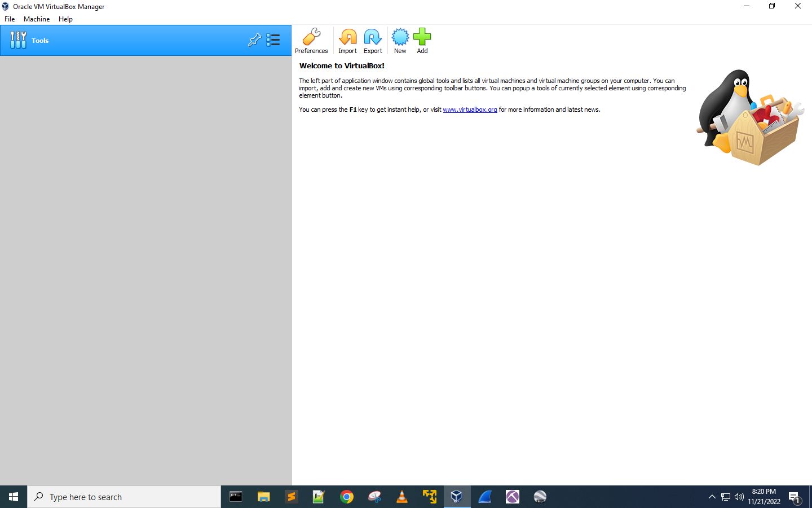Screen dimensions: 812x508
Task: Close the VirtualBox Manager window
Action: pyautogui.click(x=798, y=6)
